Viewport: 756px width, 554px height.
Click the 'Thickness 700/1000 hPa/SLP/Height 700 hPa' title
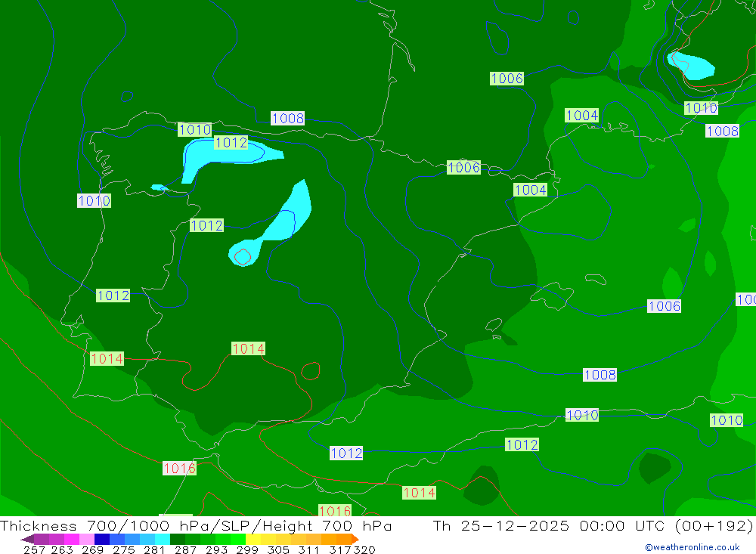(x=196, y=525)
